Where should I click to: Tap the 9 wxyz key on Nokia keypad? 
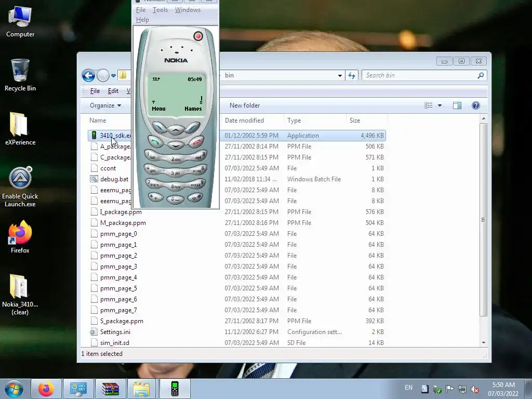pos(197,184)
